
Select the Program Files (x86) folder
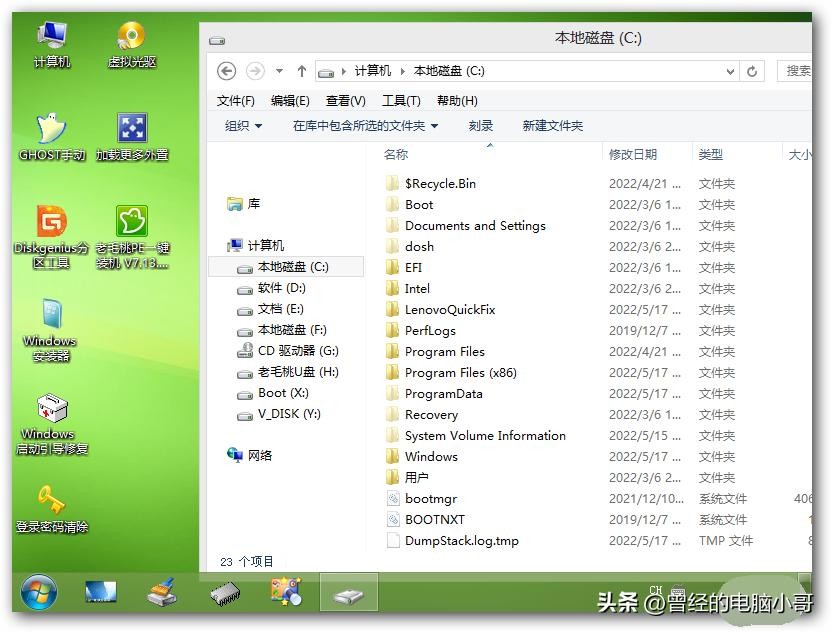point(460,373)
